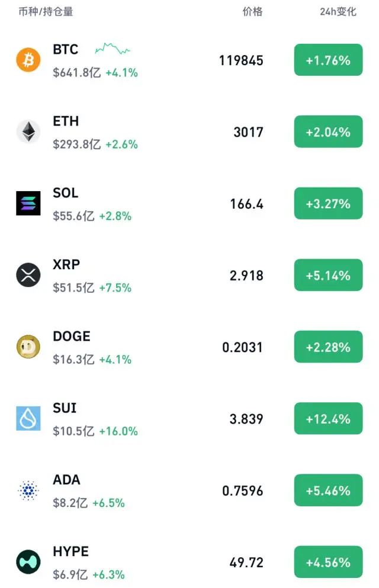Tap the Solana logo icon
This screenshot has height=588, width=379.
coord(28,203)
